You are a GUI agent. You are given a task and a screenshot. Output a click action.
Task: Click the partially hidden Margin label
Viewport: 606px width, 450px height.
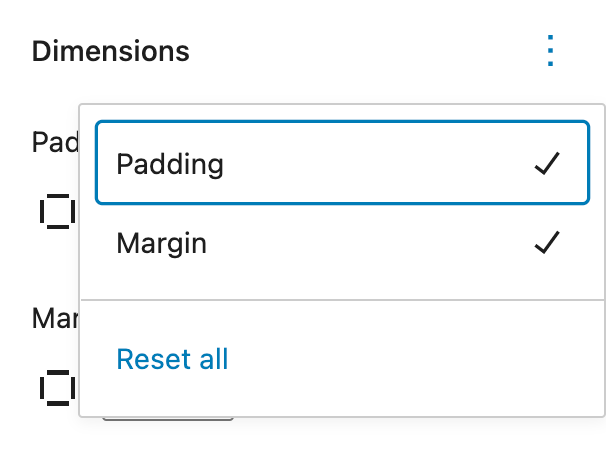tap(55, 319)
